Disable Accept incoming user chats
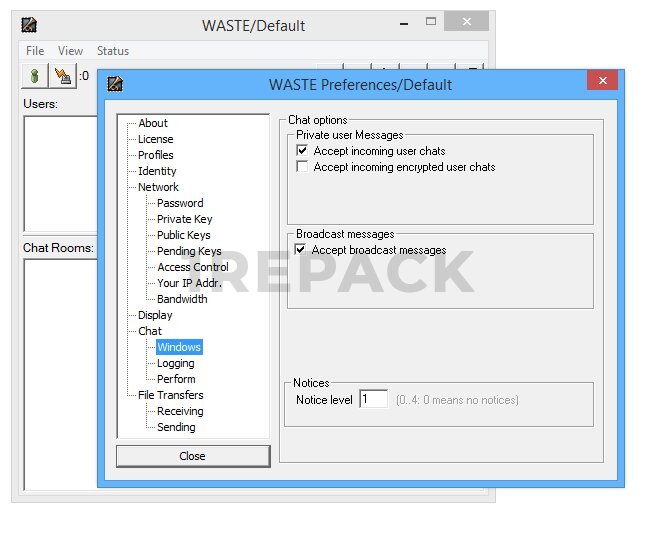The width and height of the screenshot is (654, 540). tap(303, 151)
